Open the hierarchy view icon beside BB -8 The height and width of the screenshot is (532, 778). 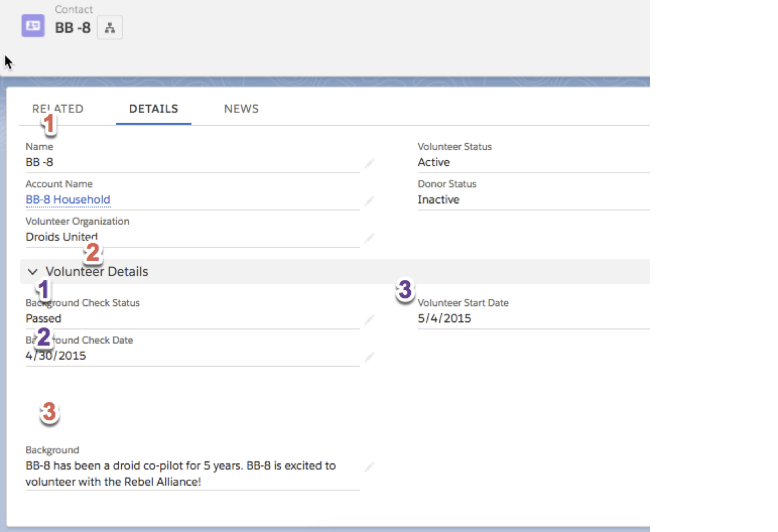pyautogui.click(x=110, y=28)
